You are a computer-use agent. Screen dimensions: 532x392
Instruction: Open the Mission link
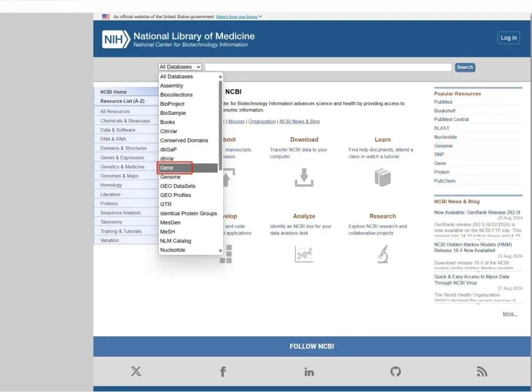click(x=236, y=122)
